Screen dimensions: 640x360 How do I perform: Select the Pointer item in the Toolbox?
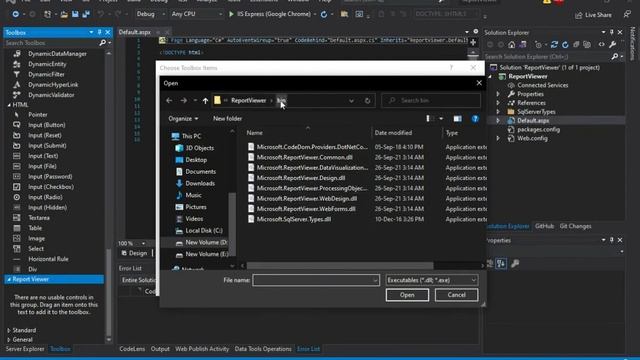[x=38, y=115]
